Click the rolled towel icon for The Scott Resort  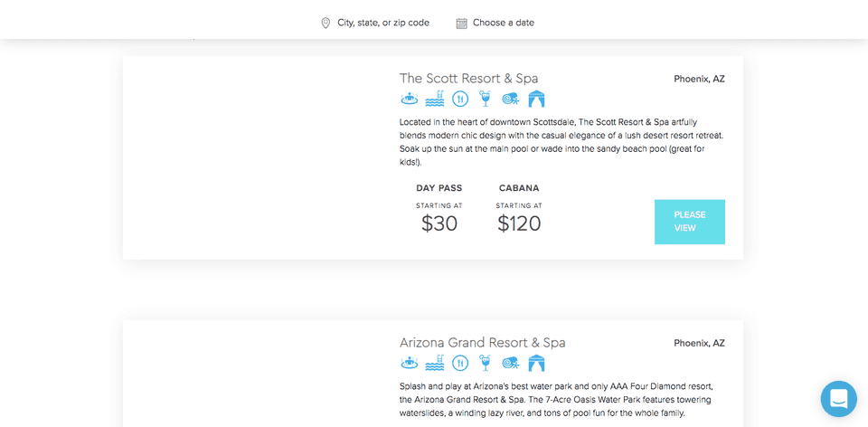click(510, 99)
